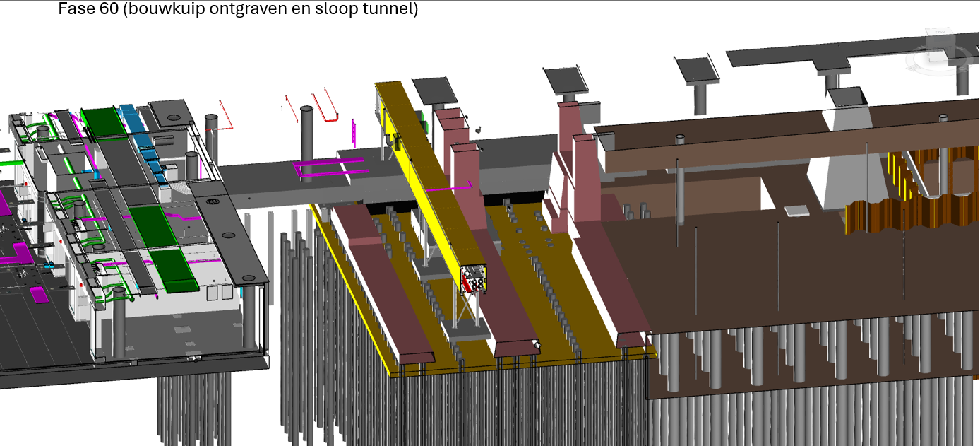The height and width of the screenshot is (446, 980).
Task: Click the 'Fase 60' title text
Action: click(x=238, y=9)
